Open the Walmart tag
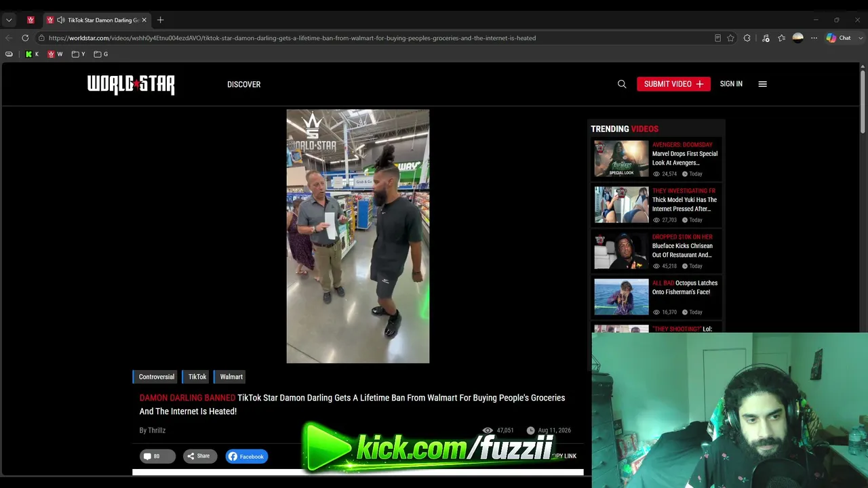Image resolution: width=868 pixels, height=488 pixels. point(231,377)
